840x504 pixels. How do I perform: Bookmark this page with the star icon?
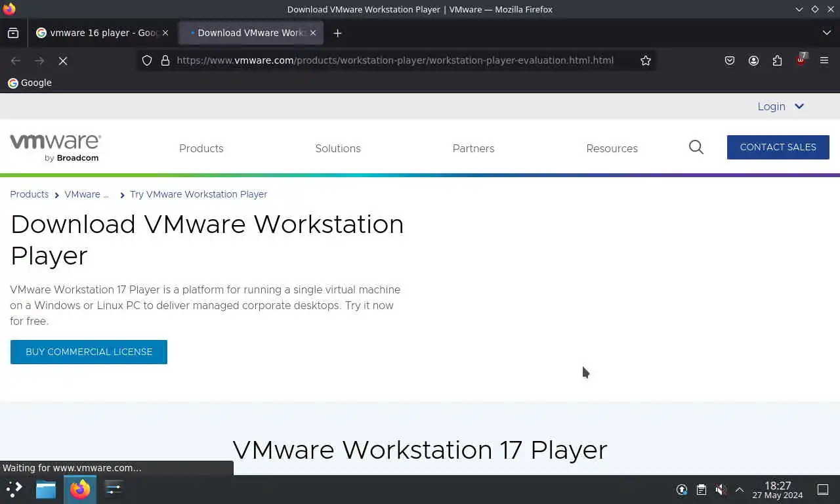tap(646, 60)
